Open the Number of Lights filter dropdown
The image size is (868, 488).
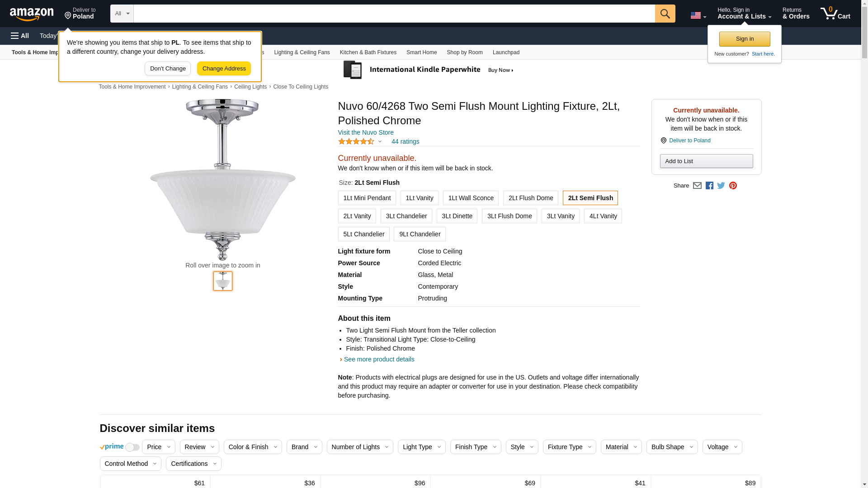pos(360,447)
